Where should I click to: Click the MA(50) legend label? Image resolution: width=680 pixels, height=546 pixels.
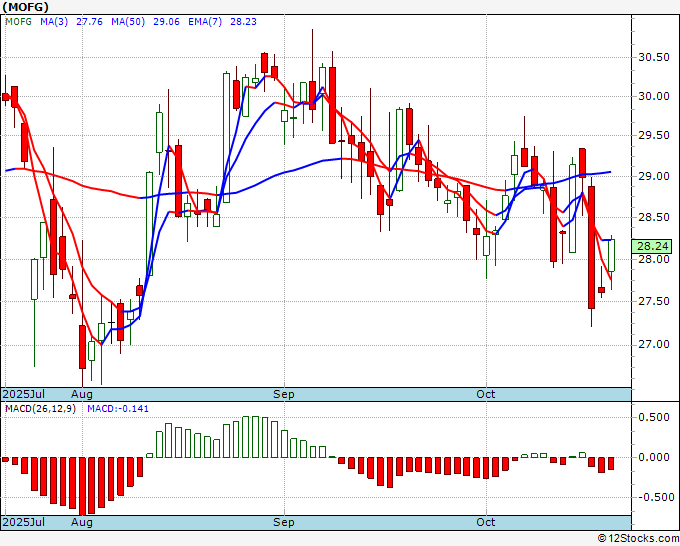tap(128, 22)
